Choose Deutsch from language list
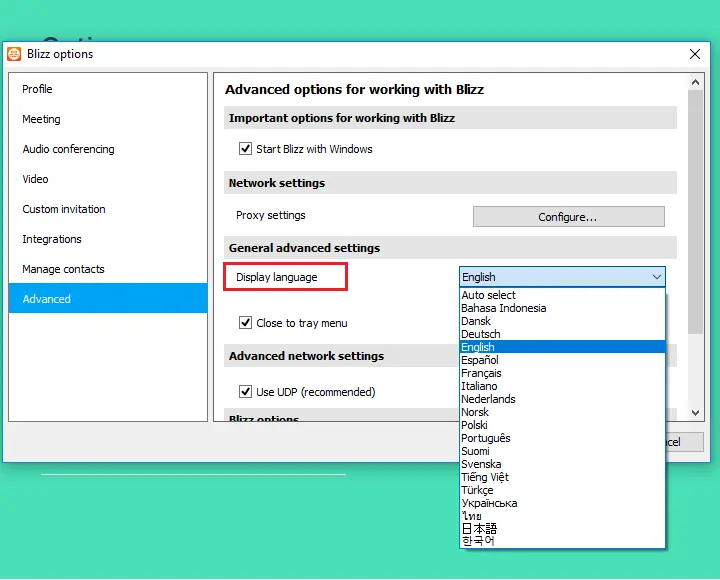 point(562,334)
